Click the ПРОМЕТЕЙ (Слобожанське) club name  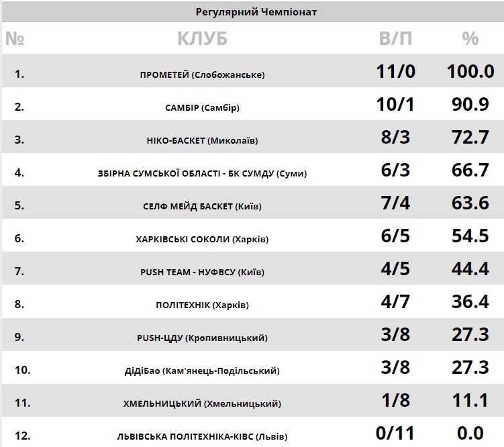click(202, 74)
